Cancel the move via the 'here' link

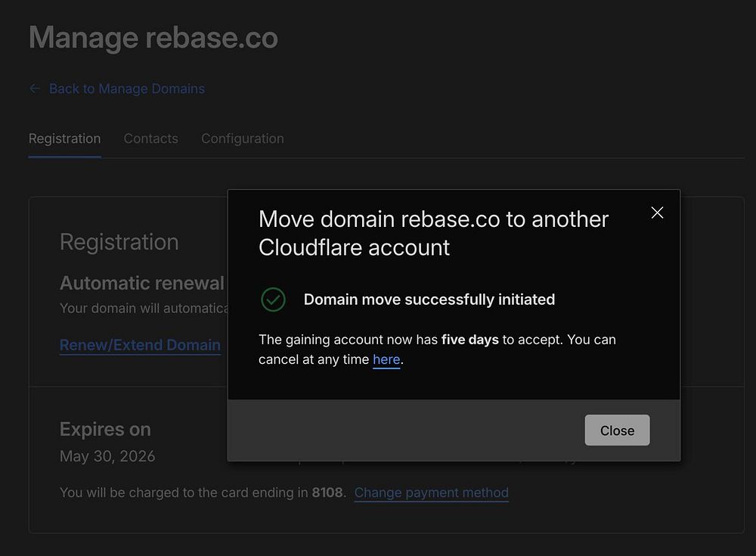[x=386, y=359]
